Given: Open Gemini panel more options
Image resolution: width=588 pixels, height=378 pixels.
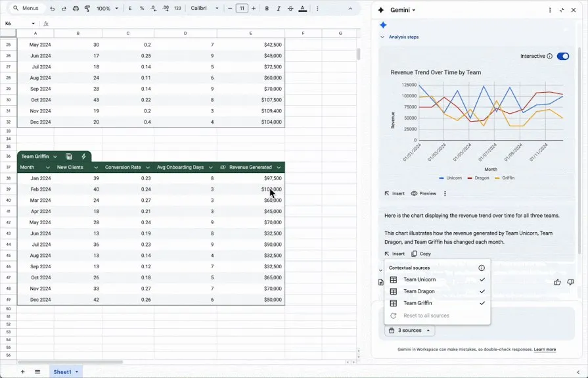Looking at the screenshot, I should pyautogui.click(x=550, y=10).
